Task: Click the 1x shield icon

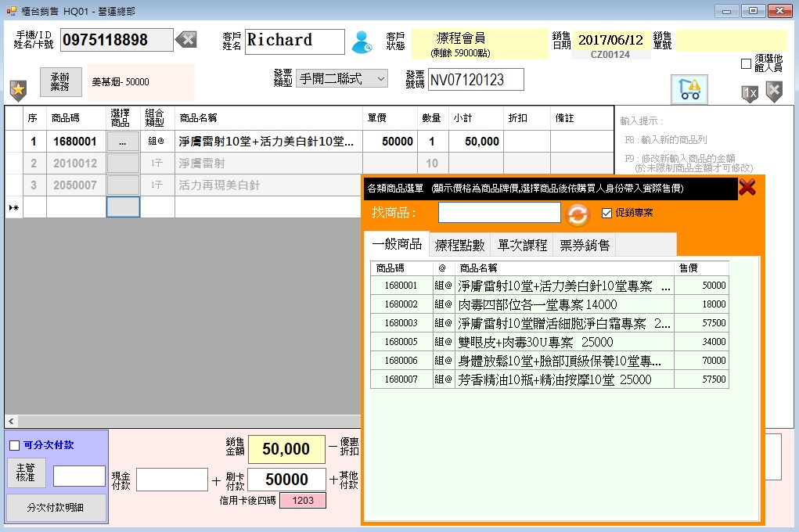Action: [x=749, y=93]
